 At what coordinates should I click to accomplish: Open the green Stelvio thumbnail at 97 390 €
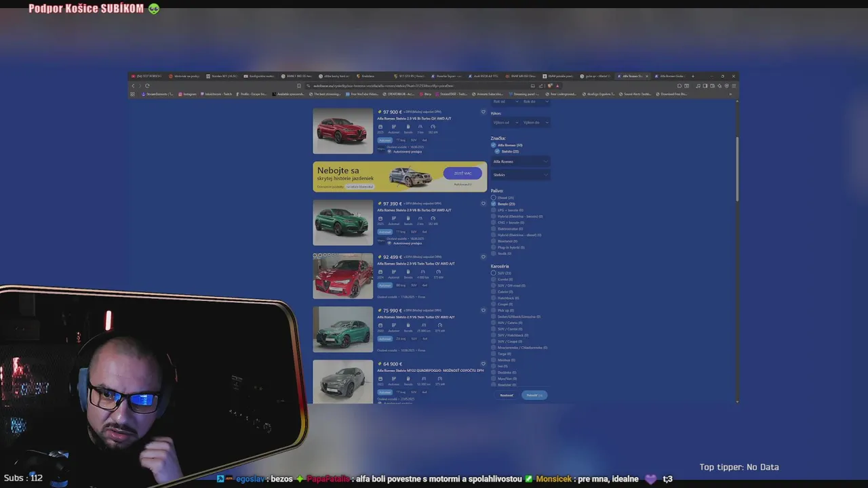tap(342, 222)
